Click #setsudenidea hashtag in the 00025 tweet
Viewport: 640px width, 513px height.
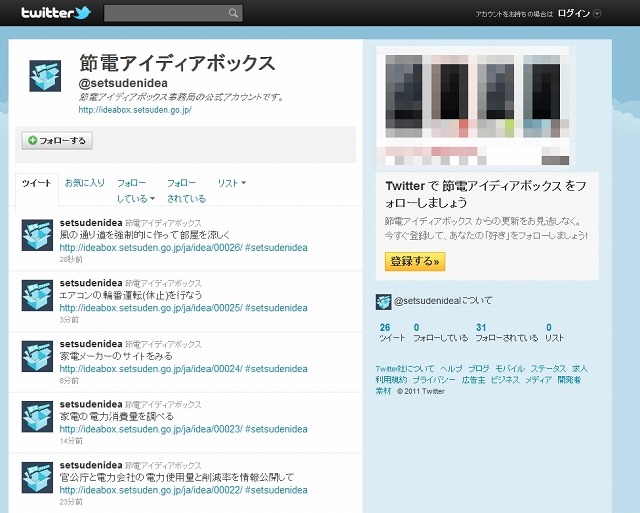[276, 308]
